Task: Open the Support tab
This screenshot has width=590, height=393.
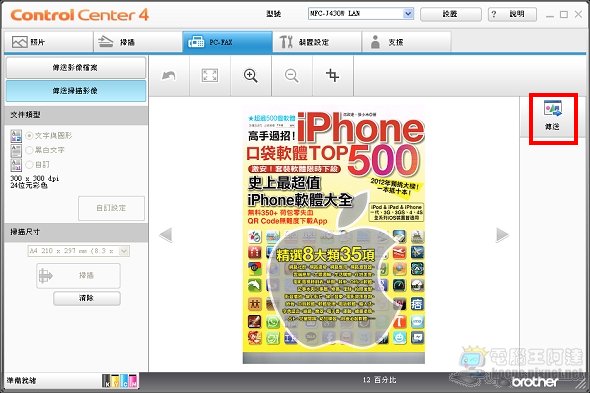Action: point(406,42)
